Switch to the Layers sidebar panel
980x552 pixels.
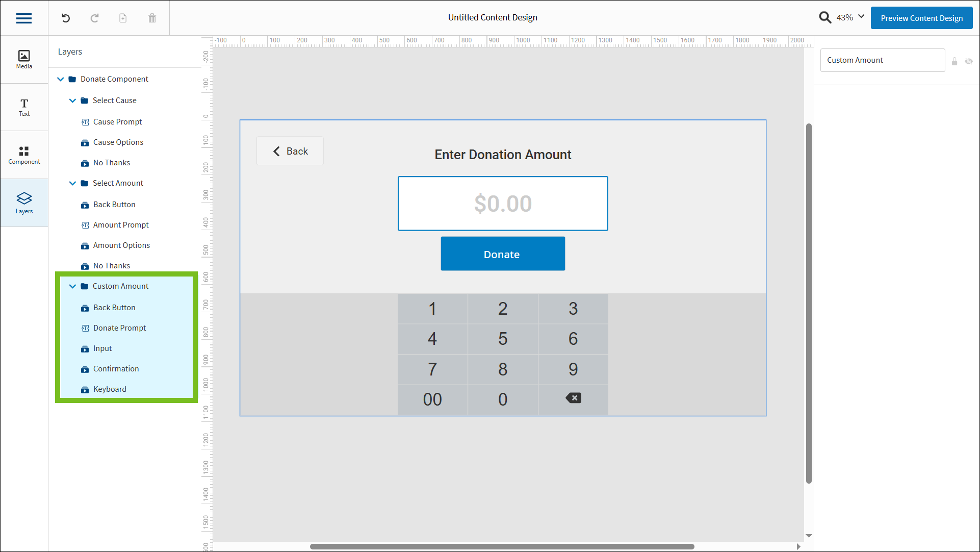23,203
